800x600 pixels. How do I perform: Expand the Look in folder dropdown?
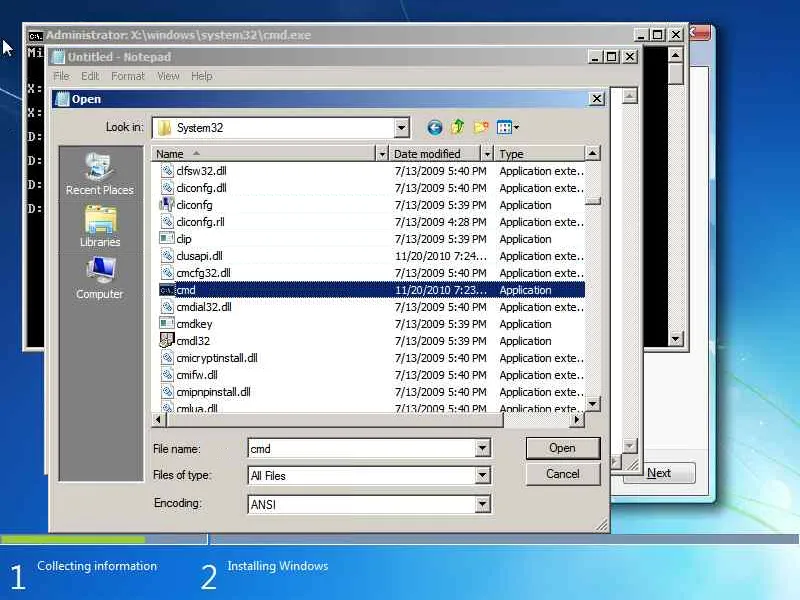click(x=402, y=128)
